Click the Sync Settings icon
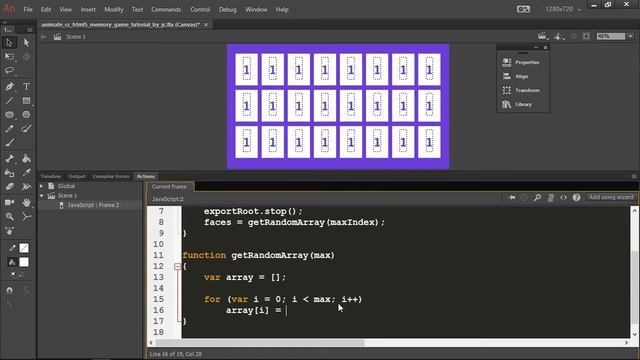The height and width of the screenshot is (360, 640). point(523,9)
